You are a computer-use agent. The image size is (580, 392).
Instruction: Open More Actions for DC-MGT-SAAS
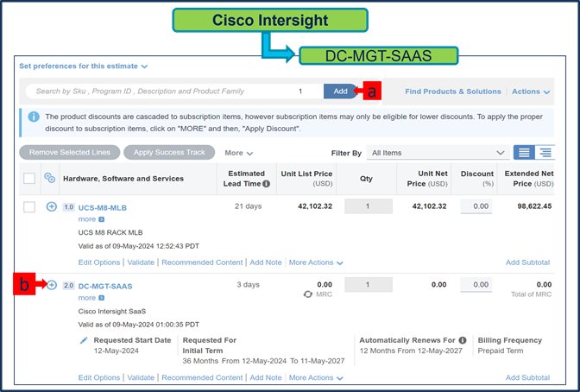(x=316, y=377)
